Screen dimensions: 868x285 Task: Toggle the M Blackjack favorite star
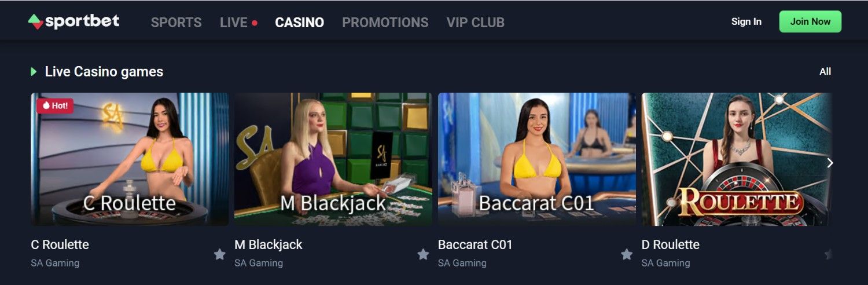pos(423,254)
